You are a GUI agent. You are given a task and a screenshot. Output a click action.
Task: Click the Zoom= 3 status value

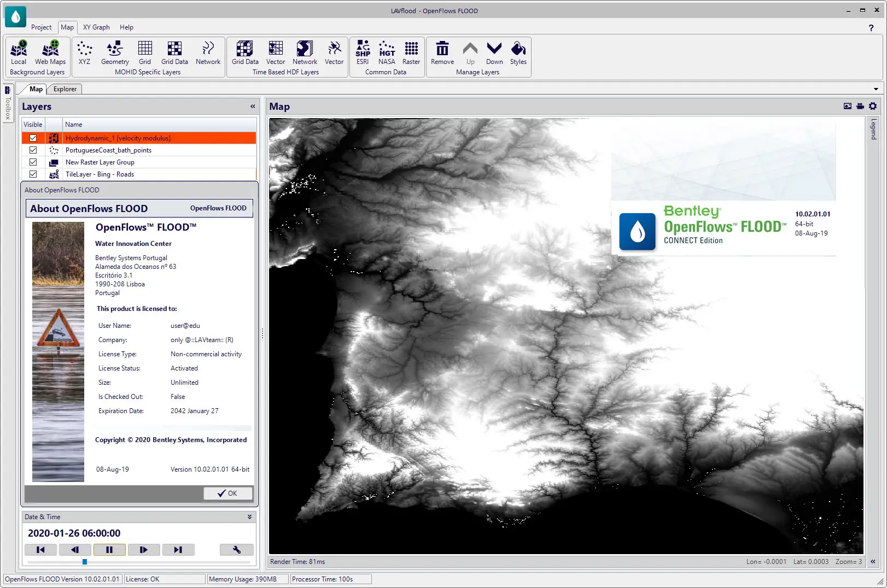(849, 562)
